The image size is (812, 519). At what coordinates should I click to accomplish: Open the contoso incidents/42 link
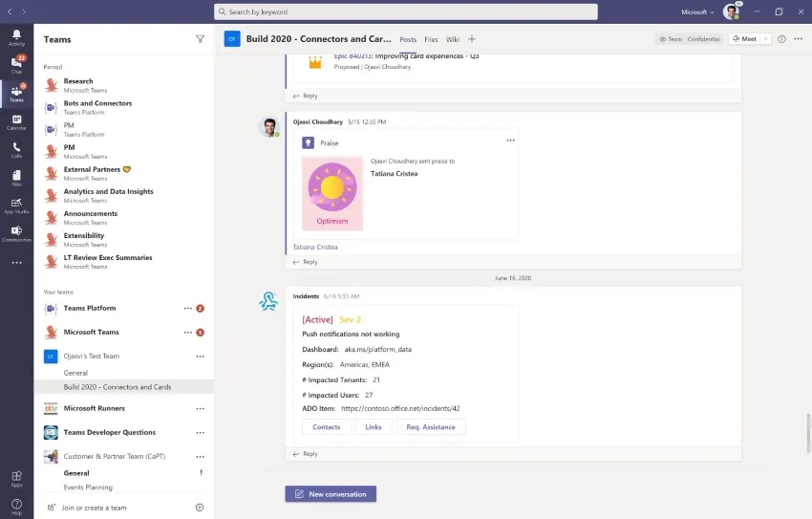pyautogui.click(x=400, y=408)
